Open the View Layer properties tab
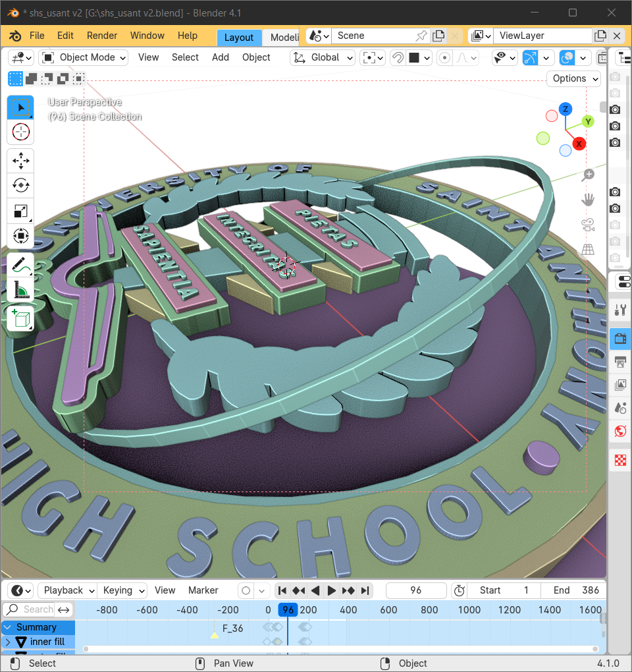Image resolution: width=632 pixels, height=672 pixels. point(620,385)
